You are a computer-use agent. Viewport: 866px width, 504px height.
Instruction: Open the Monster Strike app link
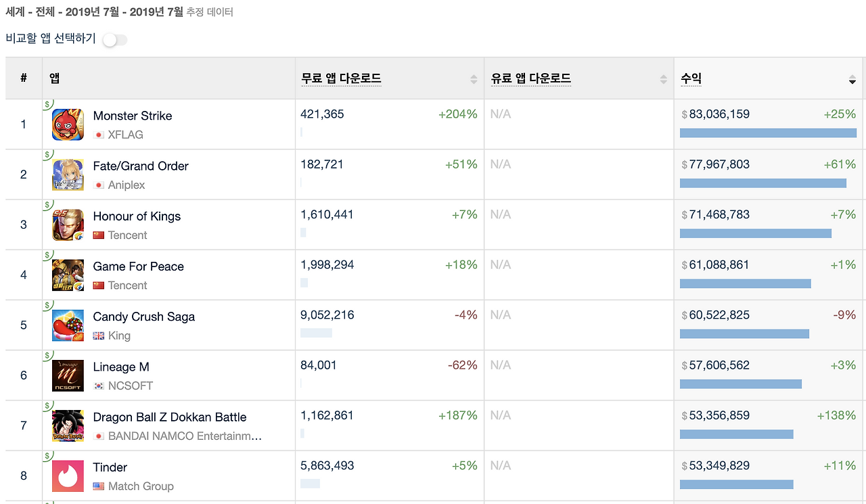[133, 116]
